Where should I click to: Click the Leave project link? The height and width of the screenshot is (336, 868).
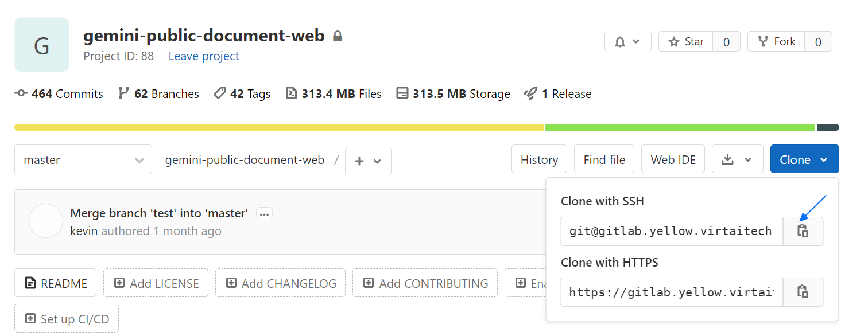[x=204, y=56]
